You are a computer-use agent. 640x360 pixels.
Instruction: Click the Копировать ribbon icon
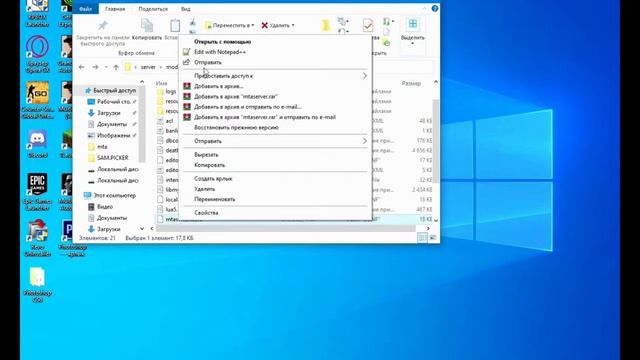tap(147, 29)
